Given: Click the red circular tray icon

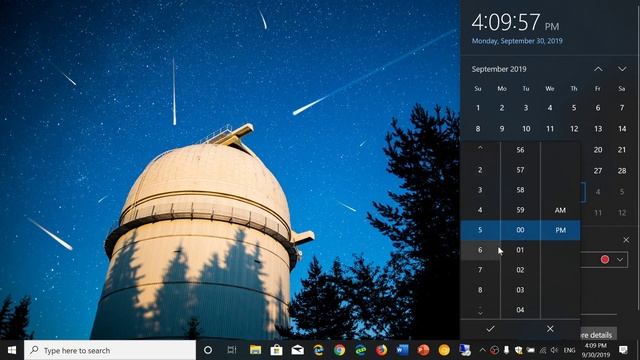Looking at the screenshot, I should (494, 350).
